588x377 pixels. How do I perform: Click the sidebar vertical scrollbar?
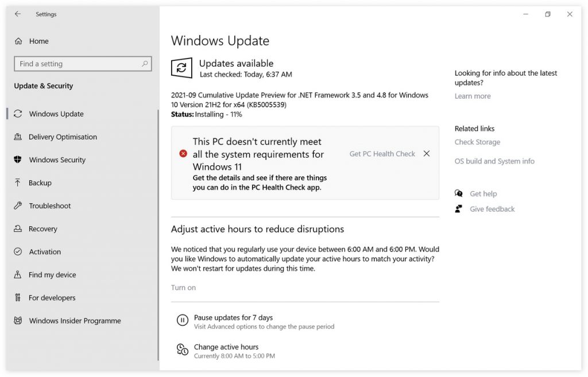(158, 230)
